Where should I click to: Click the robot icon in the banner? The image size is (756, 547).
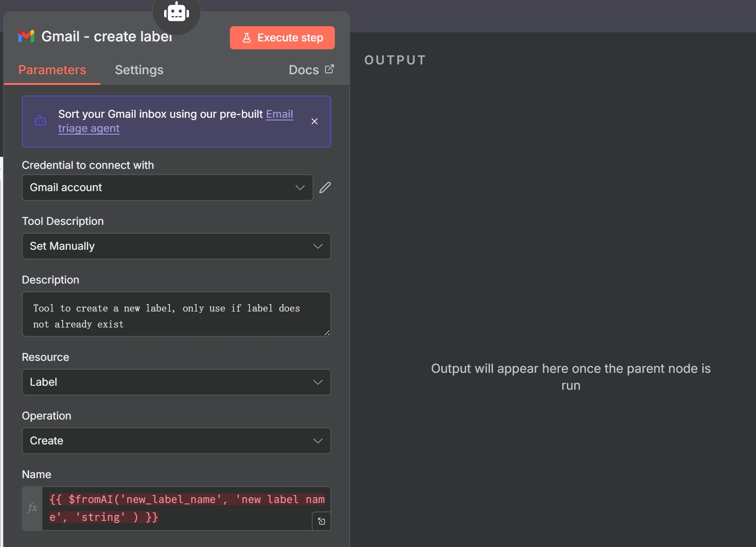(x=40, y=121)
